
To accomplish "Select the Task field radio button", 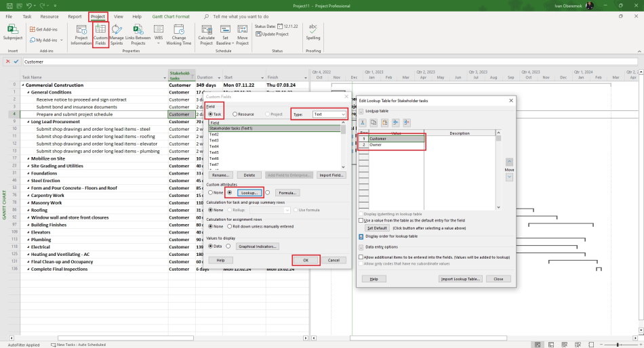I will [211, 114].
